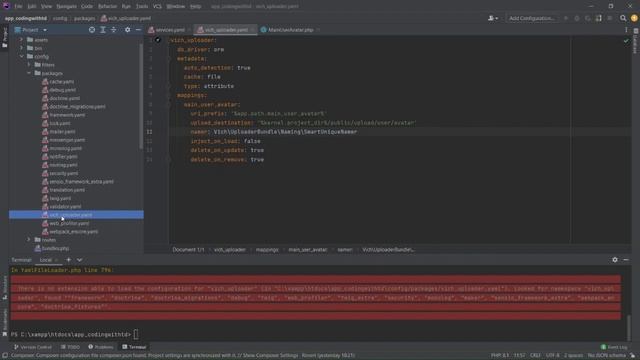This screenshot has width=640, height=360.
Task: Expand the bin folder
Action: click(x=21, y=48)
